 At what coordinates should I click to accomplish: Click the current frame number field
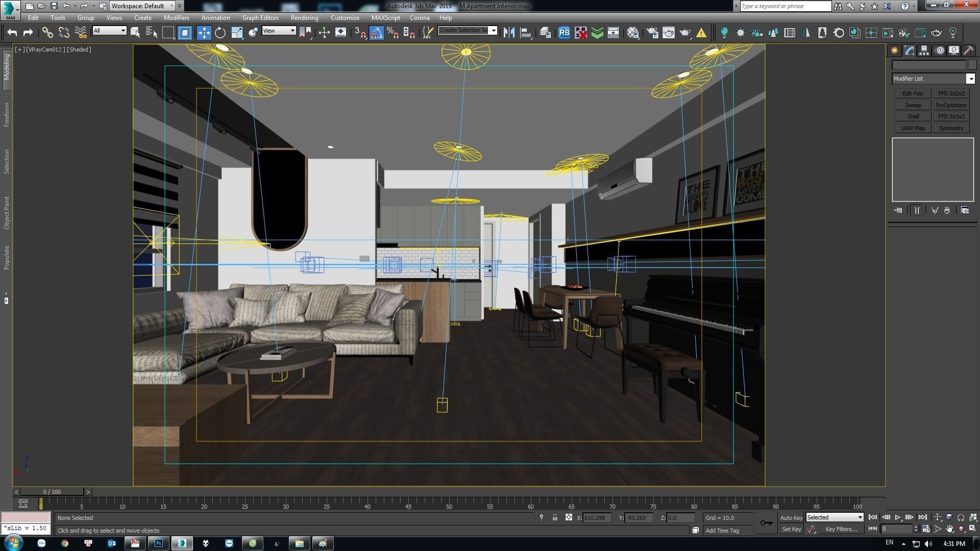(896, 529)
